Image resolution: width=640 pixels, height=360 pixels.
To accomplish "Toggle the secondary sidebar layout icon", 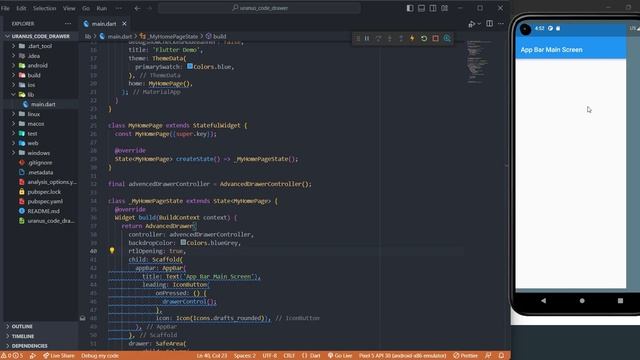I will tap(433, 8).
